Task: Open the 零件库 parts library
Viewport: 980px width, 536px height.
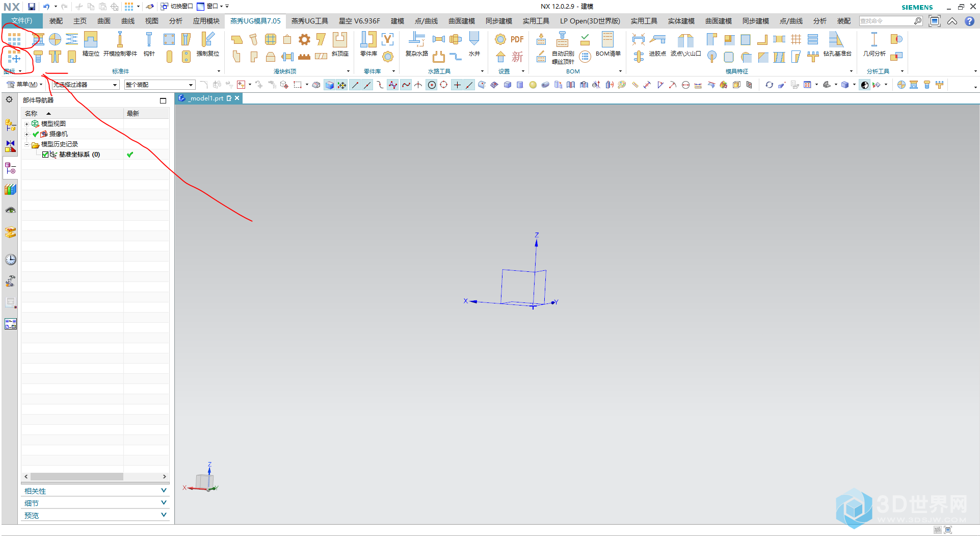Action: 368,44
